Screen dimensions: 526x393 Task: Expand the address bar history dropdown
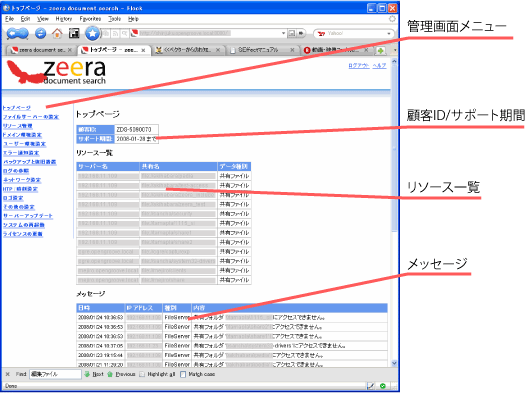point(283,33)
